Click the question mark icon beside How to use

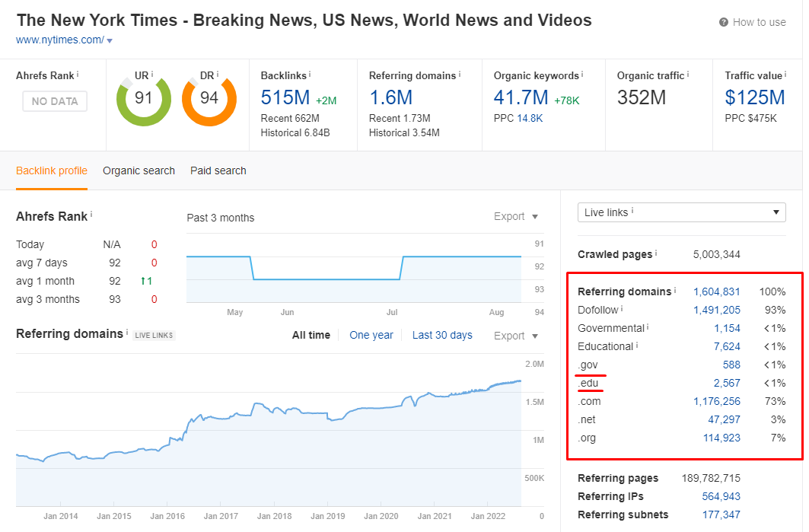pyautogui.click(x=723, y=22)
